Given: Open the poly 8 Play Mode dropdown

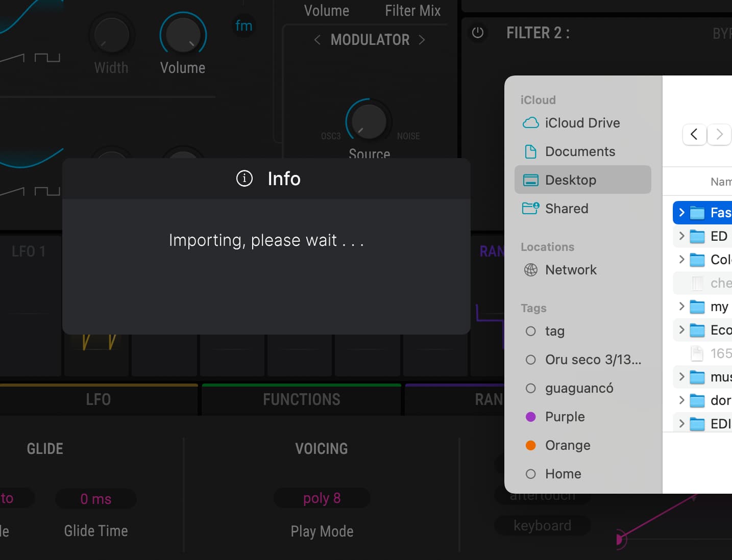Looking at the screenshot, I should [x=322, y=498].
